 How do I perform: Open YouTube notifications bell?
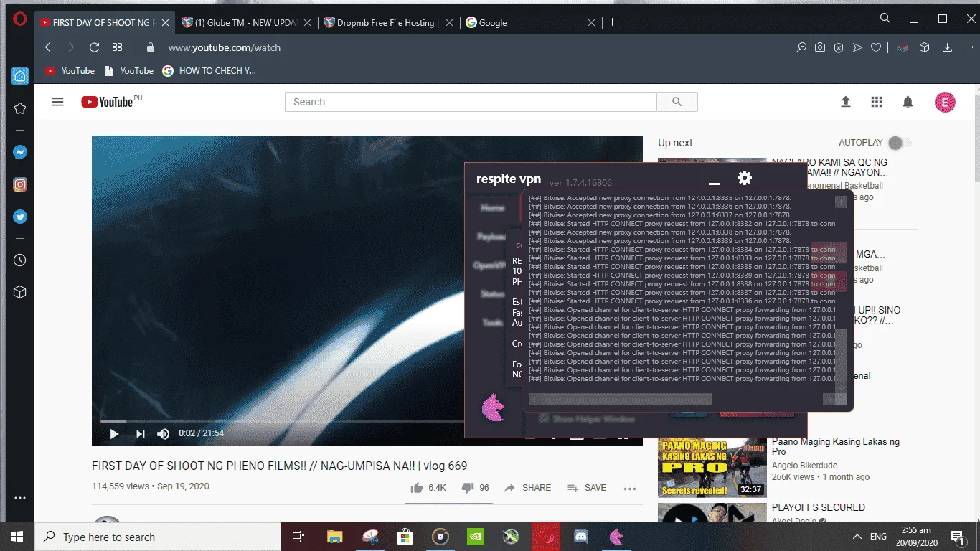click(x=908, y=102)
